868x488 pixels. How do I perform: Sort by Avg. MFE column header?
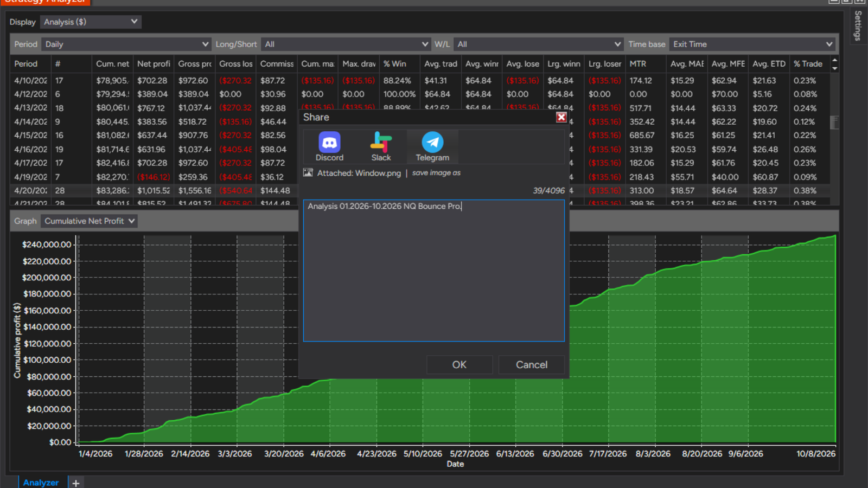(x=728, y=63)
